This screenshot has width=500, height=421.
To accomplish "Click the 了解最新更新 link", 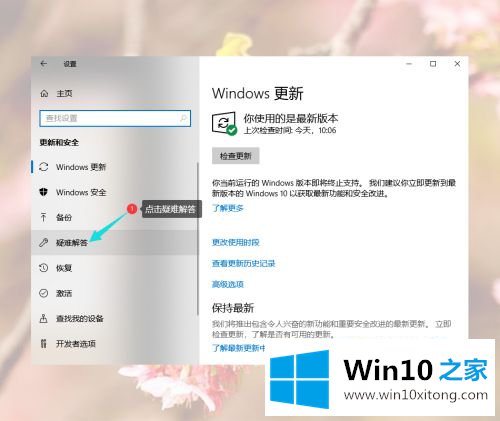I will pyautogui.click(x=239, y=348).
